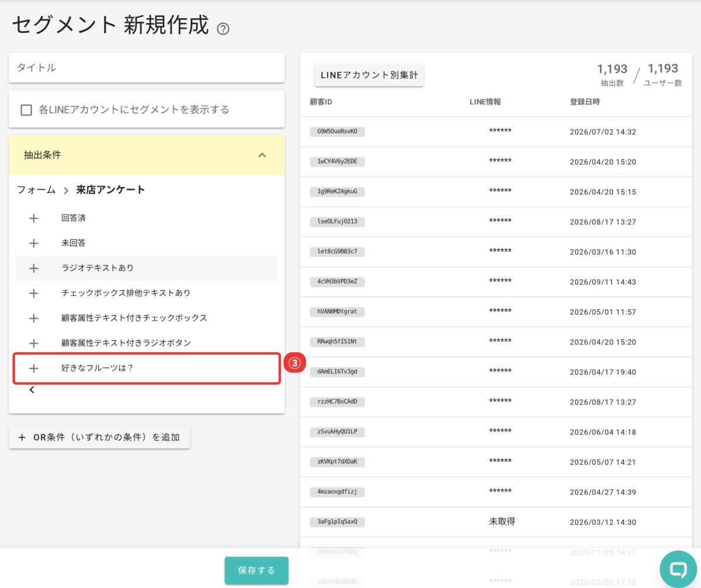Click plus icon next to チェックボックス排他テキストあり

pyautogui.click(x=33, y=293)
